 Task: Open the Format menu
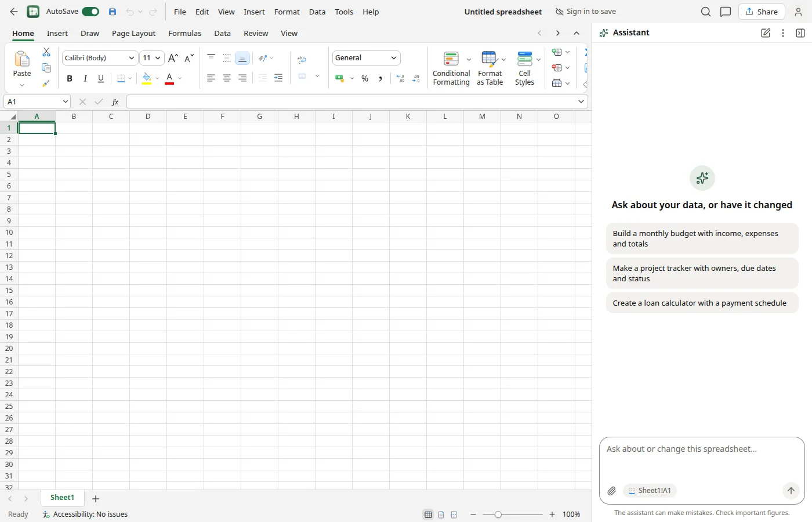[x=287, y=12]
